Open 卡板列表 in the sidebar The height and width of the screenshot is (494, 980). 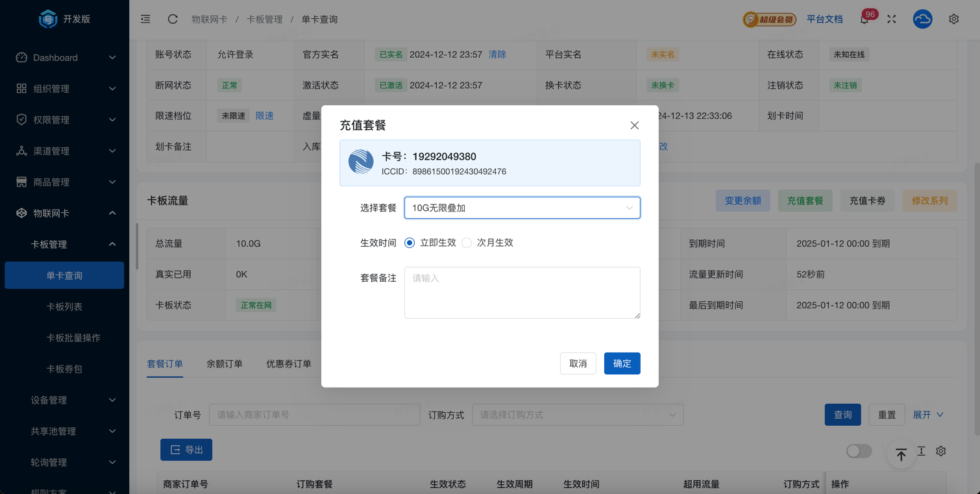[x=64, y=307]
